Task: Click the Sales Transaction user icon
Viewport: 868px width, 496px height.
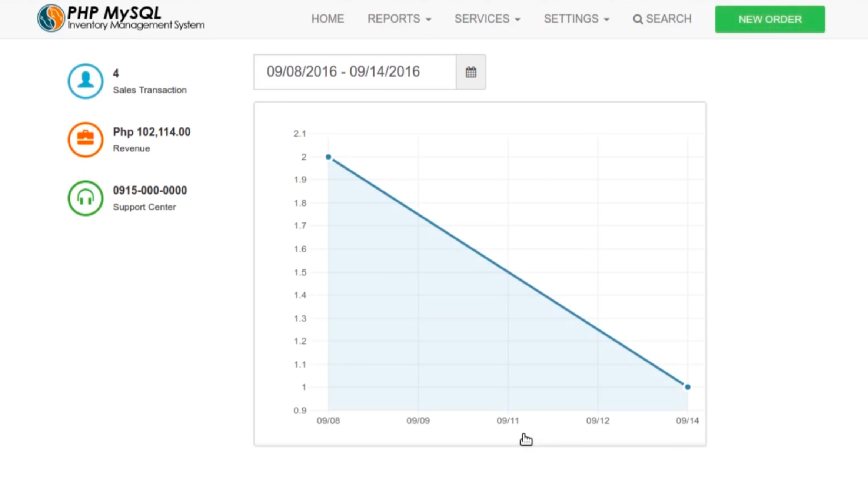Action: (x=85, y=81)
